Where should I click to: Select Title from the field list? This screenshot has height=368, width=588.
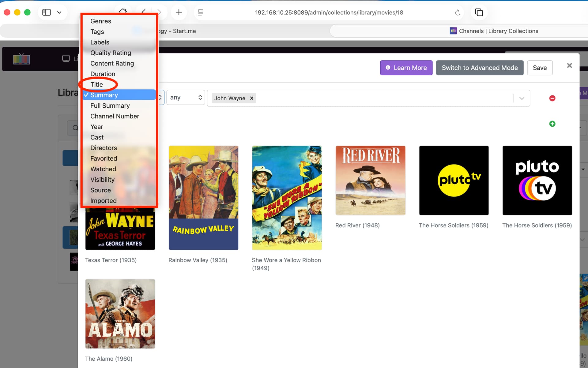[97, 84]
